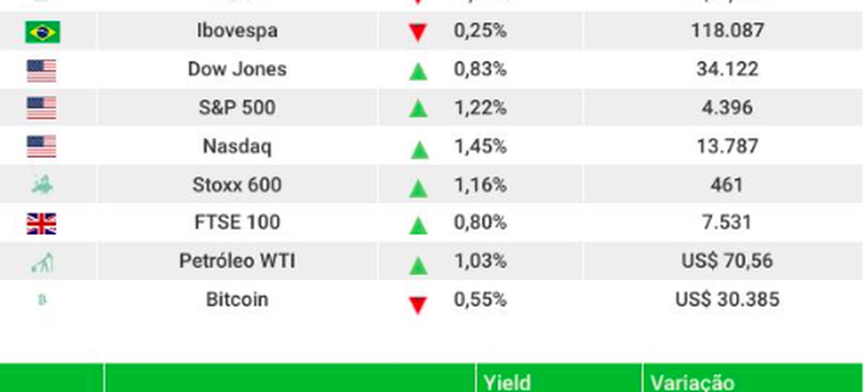
Task: Click the Bitcoin symbol icon
Action: tap(41, 301)
